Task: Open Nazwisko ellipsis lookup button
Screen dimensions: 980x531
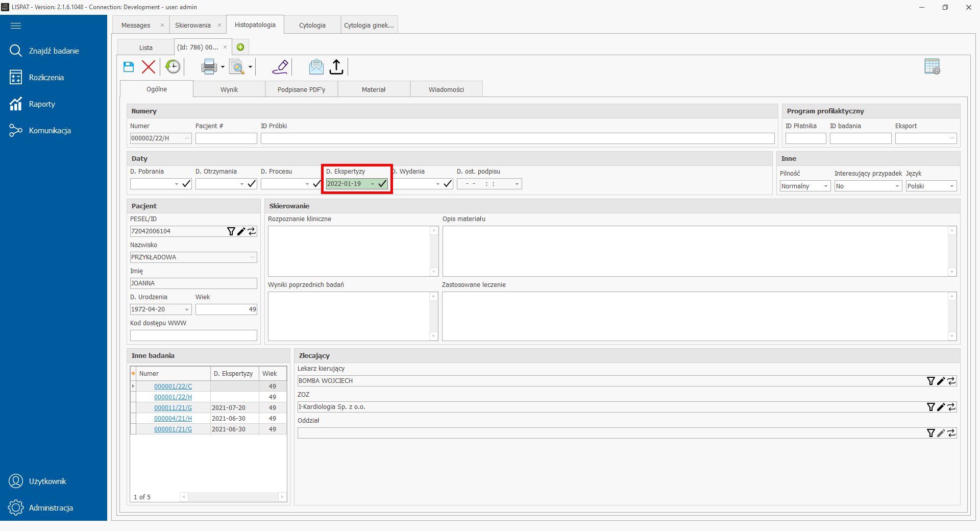Action: [253, 257]
